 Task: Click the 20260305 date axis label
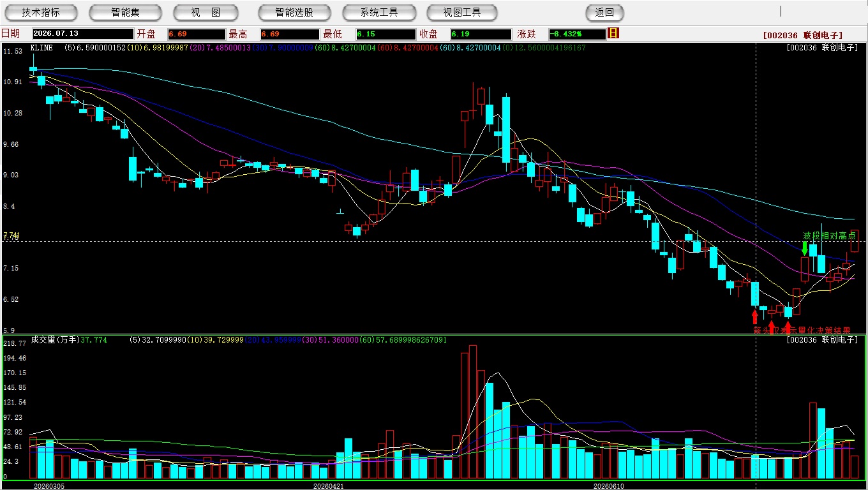pyautogui.click(x=49, y=486)
